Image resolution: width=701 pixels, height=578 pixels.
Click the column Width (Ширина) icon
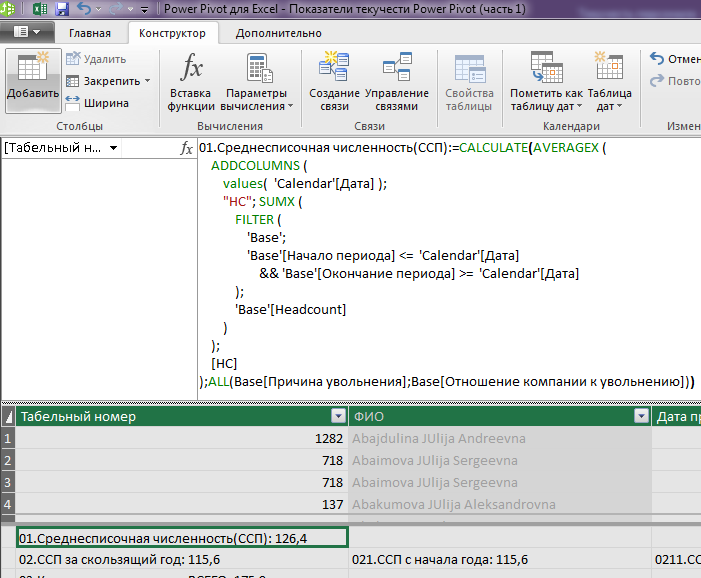point(72,103)
